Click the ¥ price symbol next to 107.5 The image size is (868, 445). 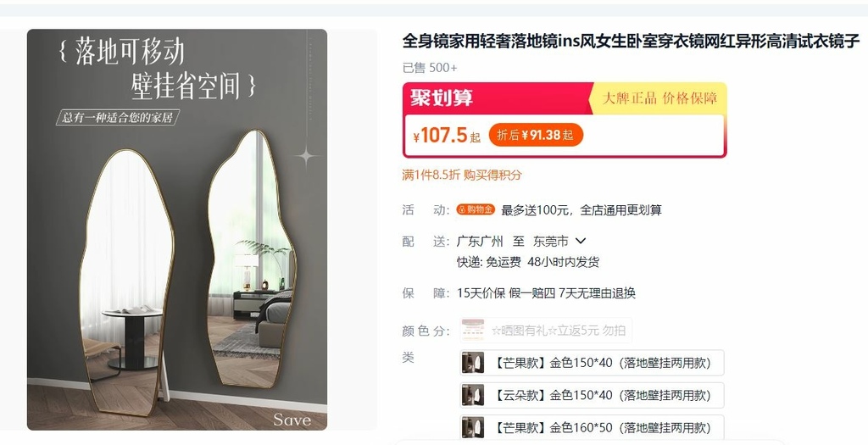tap(416, 136)
